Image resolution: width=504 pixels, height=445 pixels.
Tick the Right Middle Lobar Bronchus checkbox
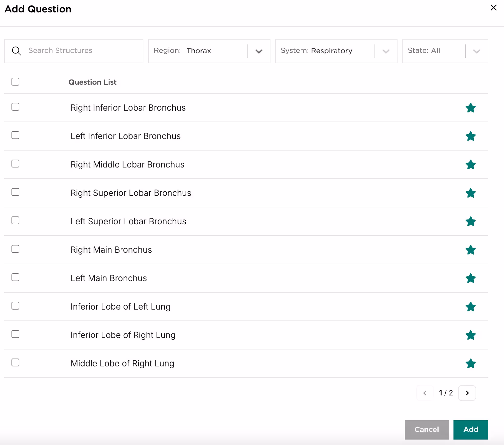tap(15, 164)
